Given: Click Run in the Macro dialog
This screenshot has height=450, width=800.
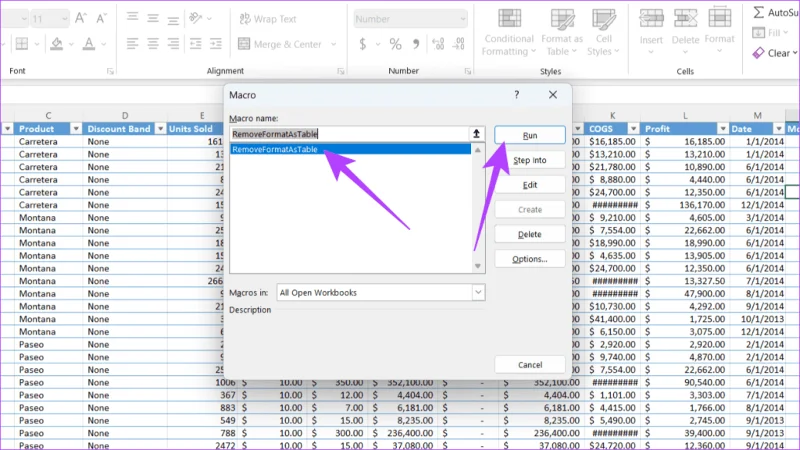Looking at the screenshot, I should point(530,135).
